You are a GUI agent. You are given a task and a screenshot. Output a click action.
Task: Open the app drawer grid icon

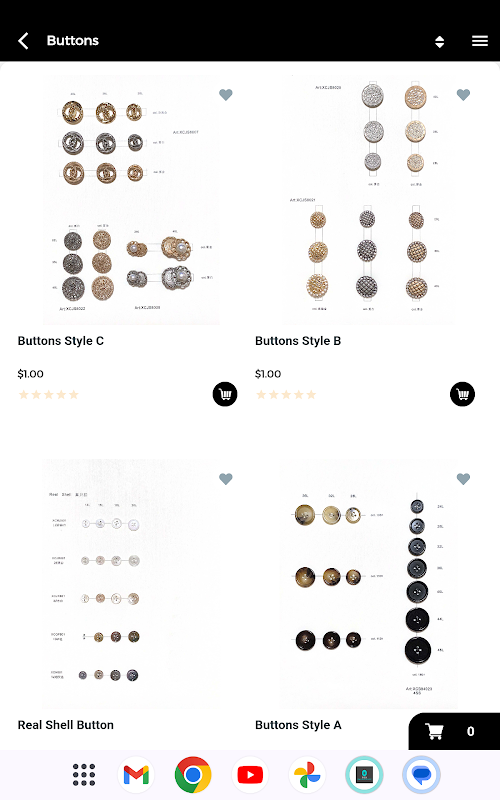click(x=84, y=774)
